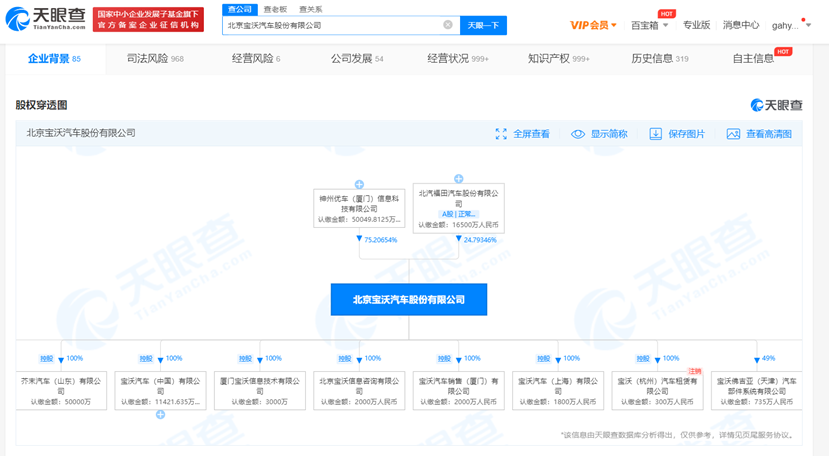Screen dimensions: 829x456
Task: Switch to the 历史信息 tab
Action: point(660,59)
